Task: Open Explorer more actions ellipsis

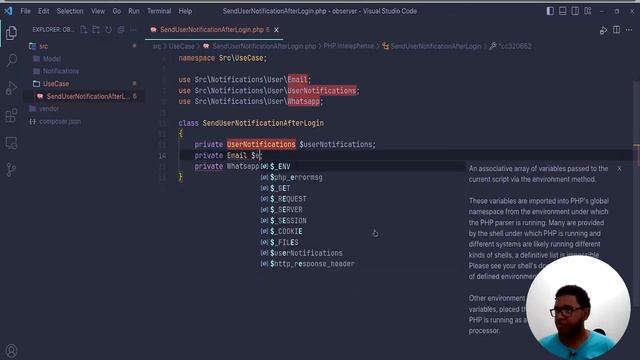Action: click(x=133, y=29)
